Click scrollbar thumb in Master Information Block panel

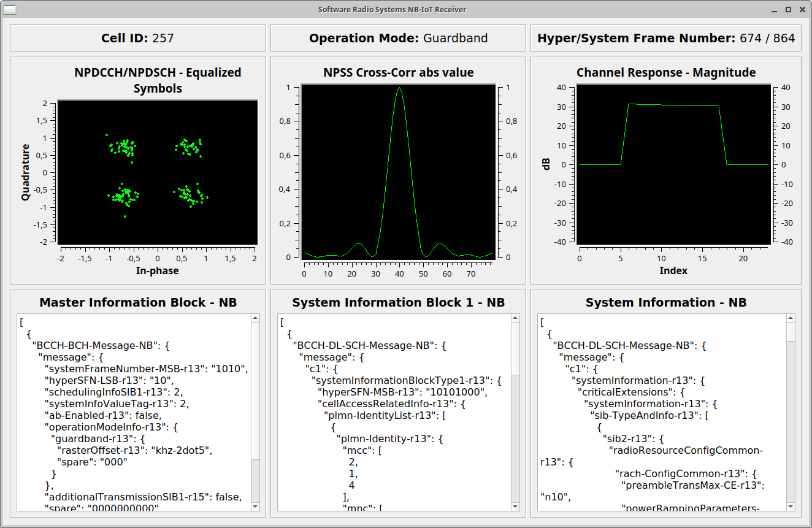[x=255, y=391]
